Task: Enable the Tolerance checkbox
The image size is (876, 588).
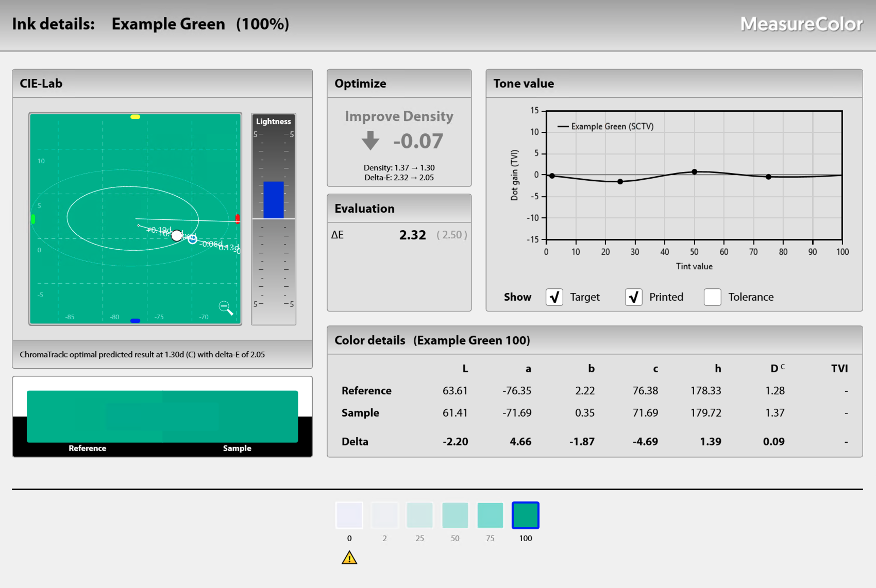Action: click(x=712, y=297)
